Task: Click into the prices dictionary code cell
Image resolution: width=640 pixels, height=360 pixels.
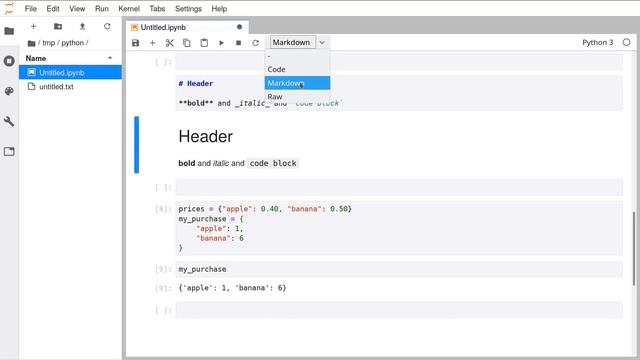Action: (x=399, y=229)
